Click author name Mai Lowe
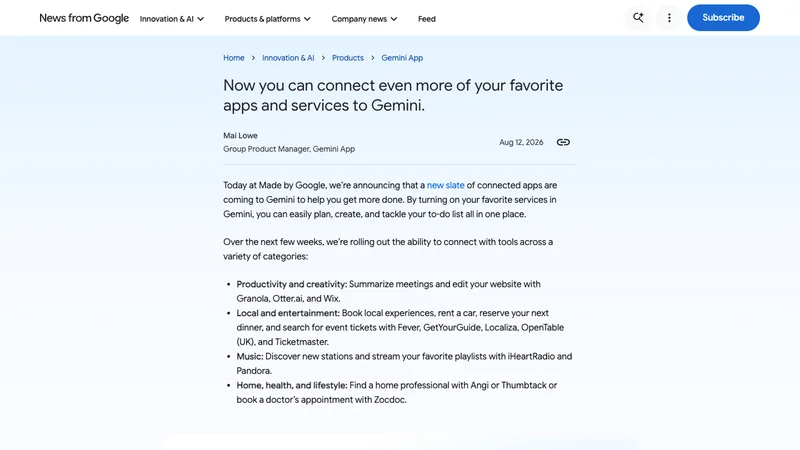800x450 pixels. coord(240,136)
